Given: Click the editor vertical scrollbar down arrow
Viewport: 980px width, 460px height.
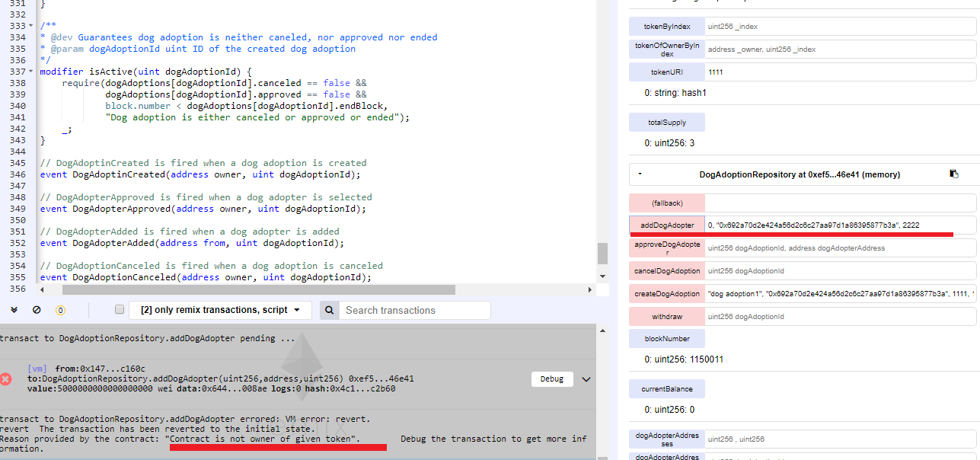Looking at the screenshot, I should pyautogui.click(x=602, y=276).
